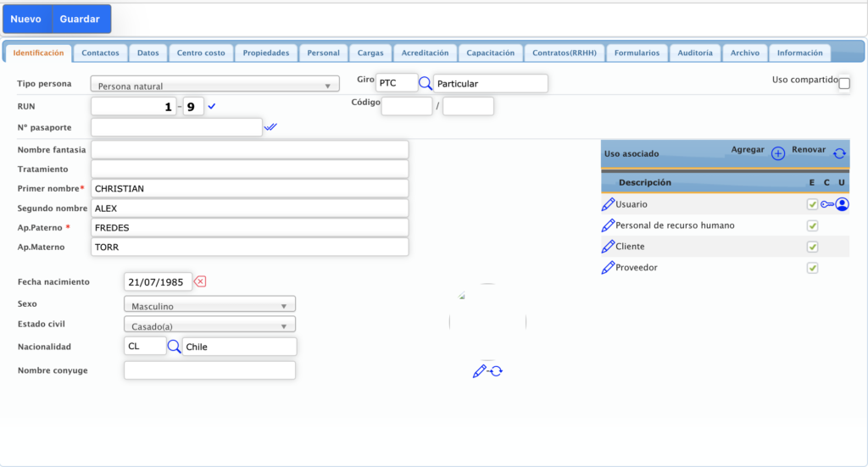Viewport: 868px width, 467px height.
Task: Click the Ap.Materno field
Action: [250, 247]
